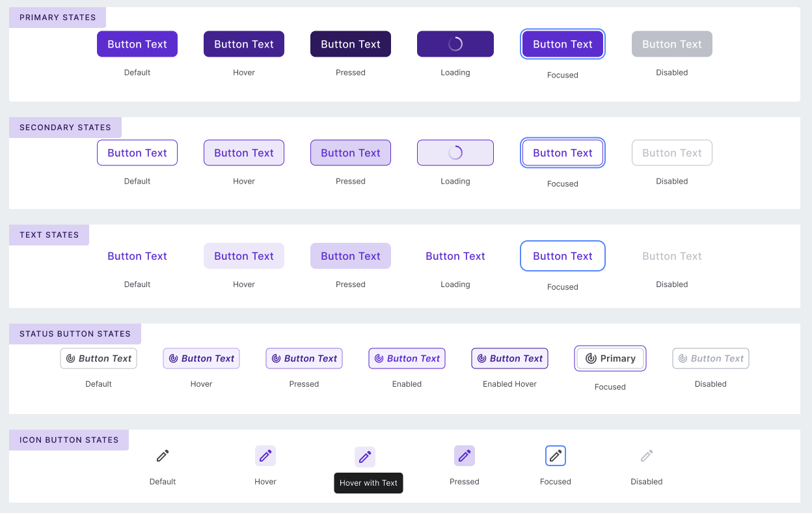Click the text-style Disabled 'Button Text'
This screenshot has width=812, height=513.
click(x=672, y=256)
